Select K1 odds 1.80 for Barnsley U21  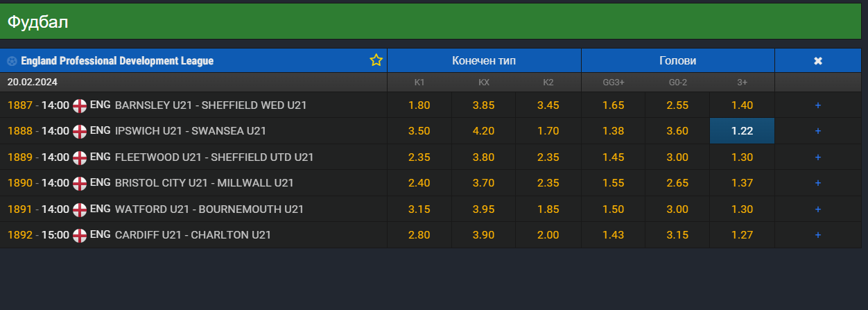click(419, 105)
